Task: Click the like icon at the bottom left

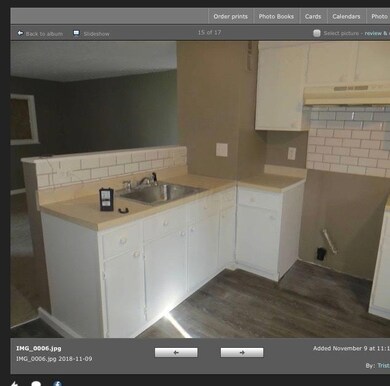Action: pyautogui.click(x=14, y=384)
